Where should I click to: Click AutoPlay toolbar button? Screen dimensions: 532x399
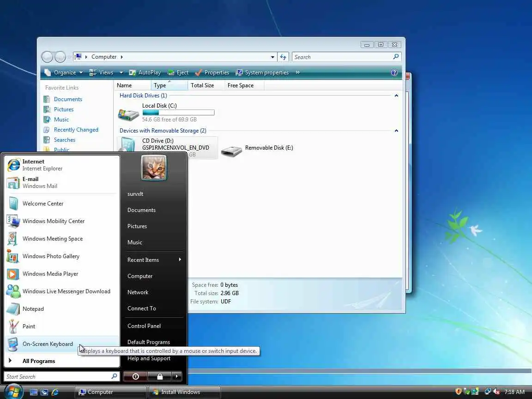[x=145, y=73]
